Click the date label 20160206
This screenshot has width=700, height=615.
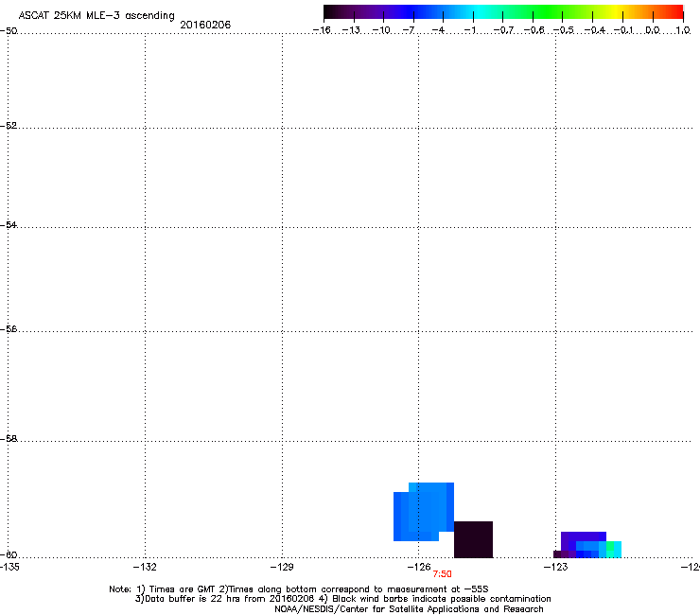205,25
